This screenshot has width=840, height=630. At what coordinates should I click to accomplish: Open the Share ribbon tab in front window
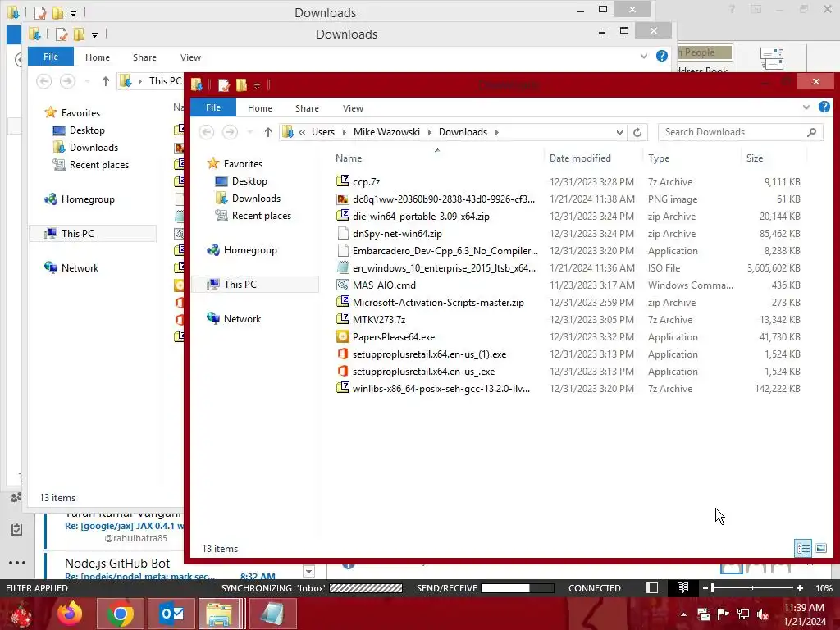pos(307,108)
